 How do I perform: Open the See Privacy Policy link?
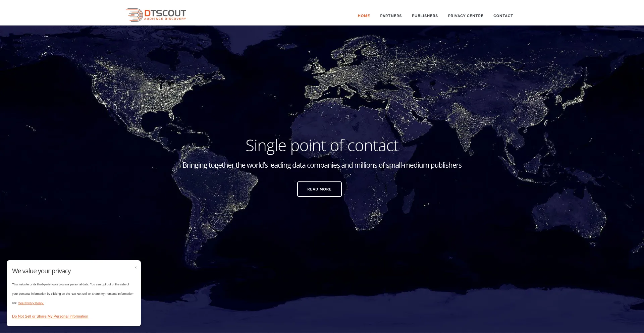(31, 303)
